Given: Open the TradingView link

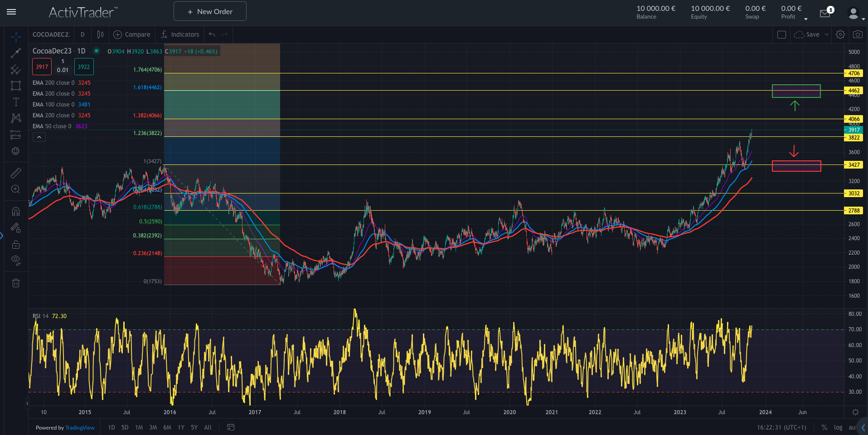Looking at the screenshot, I should pos(80,428).
